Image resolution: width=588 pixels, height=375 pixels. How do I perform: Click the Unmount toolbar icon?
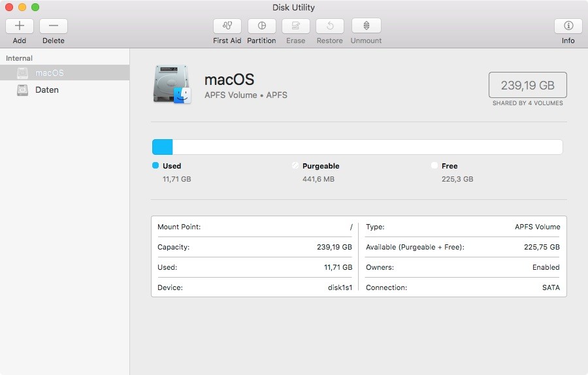tap(367, 26)
